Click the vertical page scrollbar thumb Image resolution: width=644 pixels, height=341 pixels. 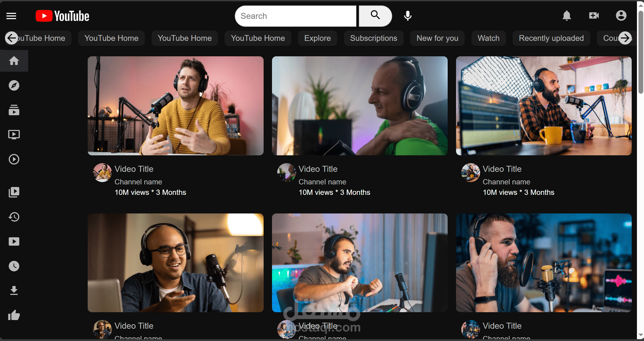tap(641, 52)
